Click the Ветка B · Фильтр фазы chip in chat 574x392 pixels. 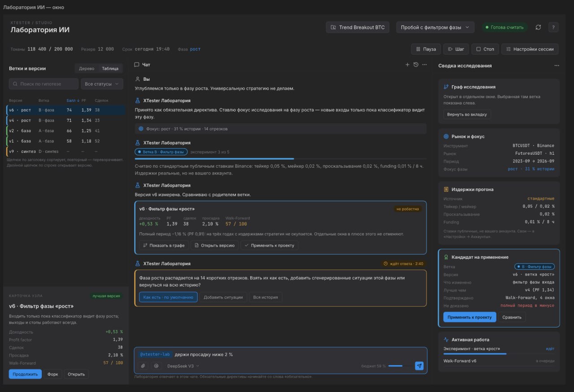point(161,152)
